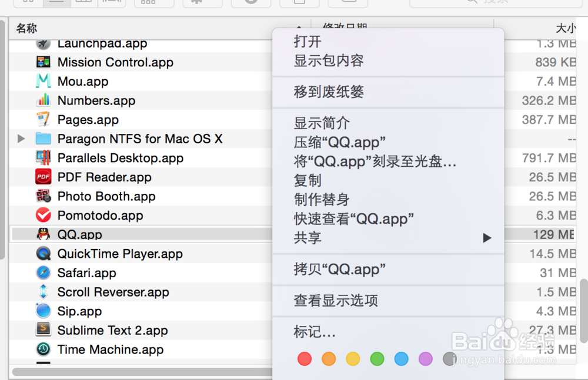Click the Mission Control app icon
588x380 pixels.
point(43,62)
